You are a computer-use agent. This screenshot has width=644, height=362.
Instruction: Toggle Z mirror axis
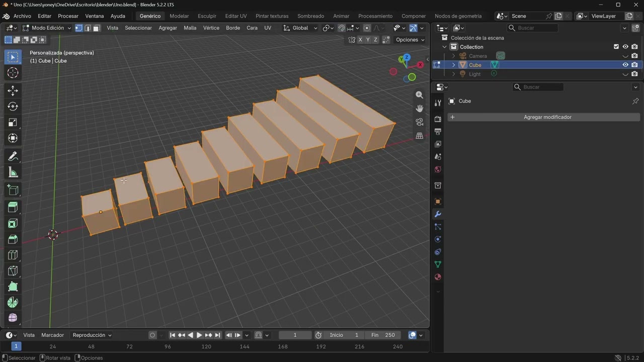(375, 40)
